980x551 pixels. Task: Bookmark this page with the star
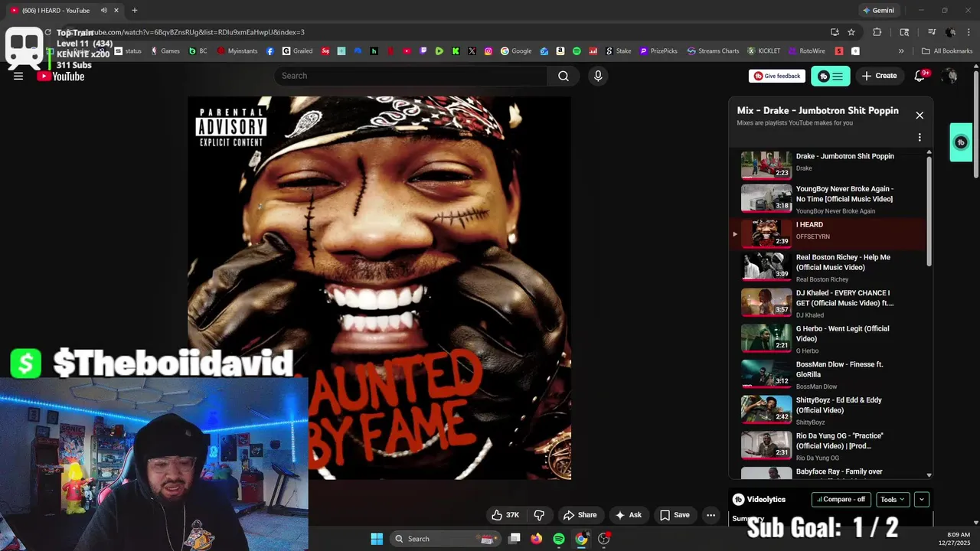(x=851, y=32)
